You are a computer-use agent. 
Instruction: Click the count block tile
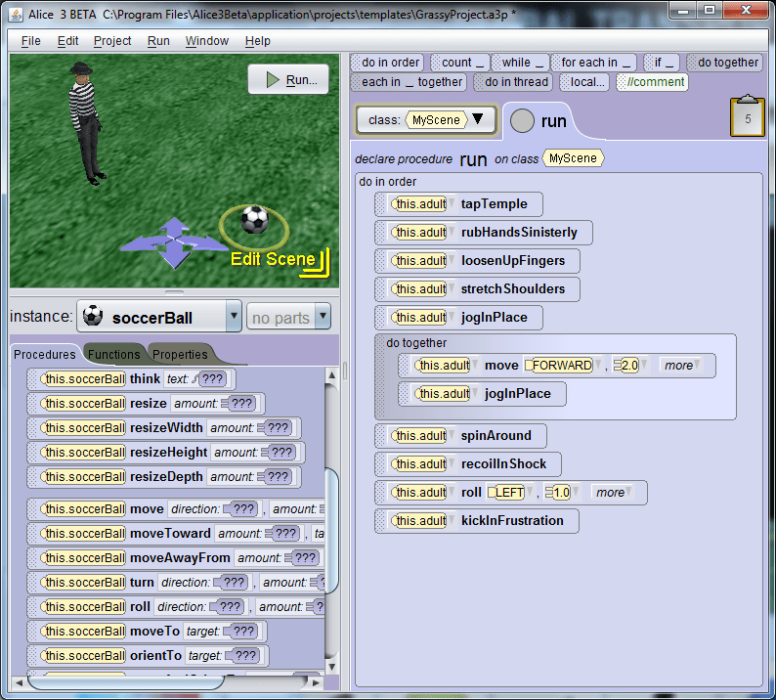click(x=459, y=63)
